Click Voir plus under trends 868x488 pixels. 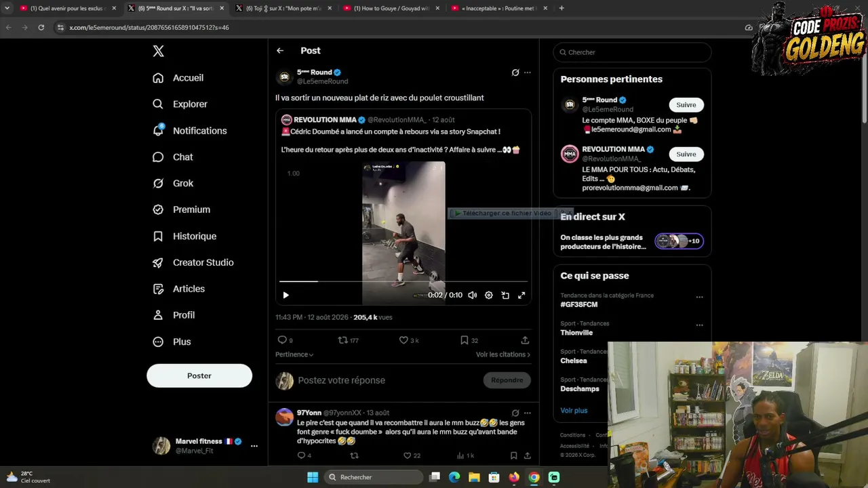(574, 411)
